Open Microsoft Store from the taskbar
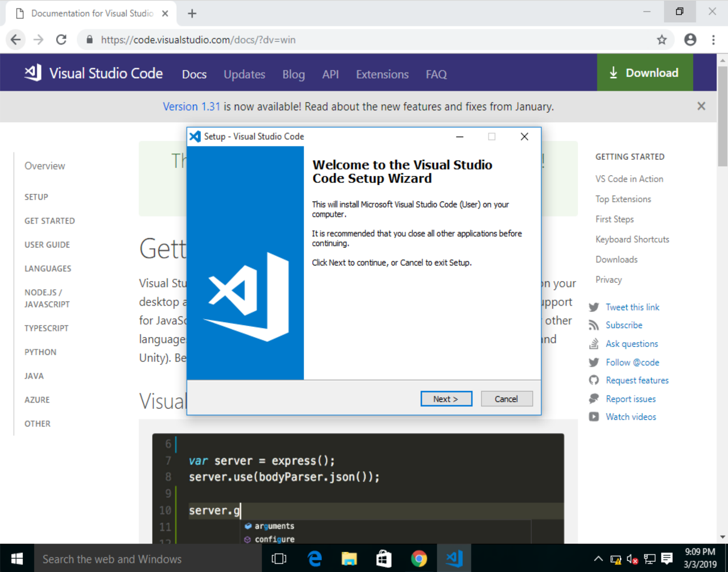 (x=383, y=559)
